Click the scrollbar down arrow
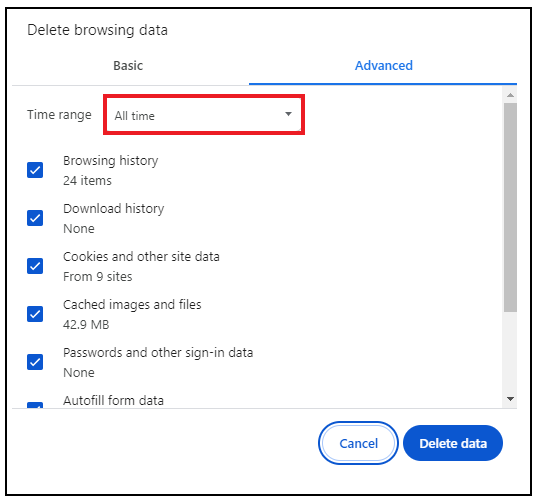 (510, 399)
